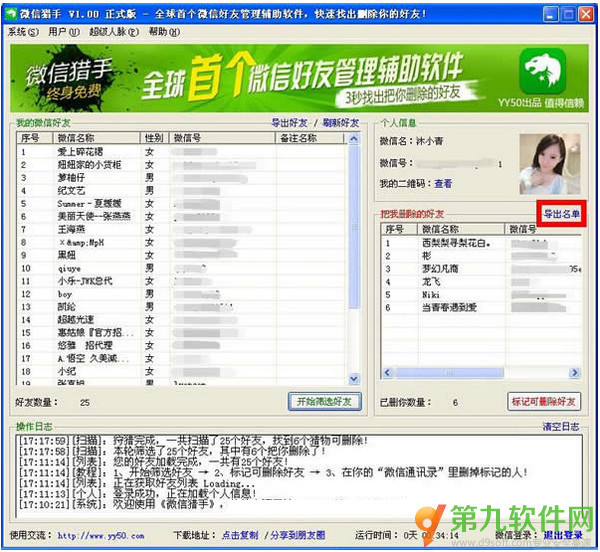Click the 备注名称 column header
The image size is (600, 552).
(309, 138)
